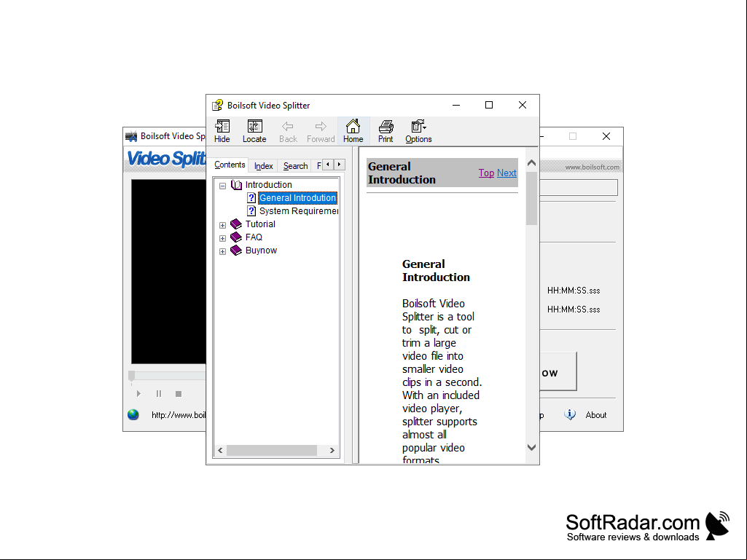Click the main window title bar app icon

[x=131, y=137]
